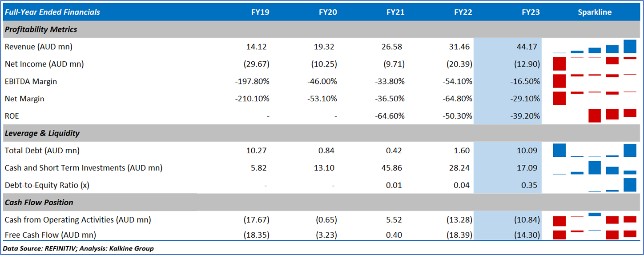Select the EBITDA Margin sparkline

[594, 81]
